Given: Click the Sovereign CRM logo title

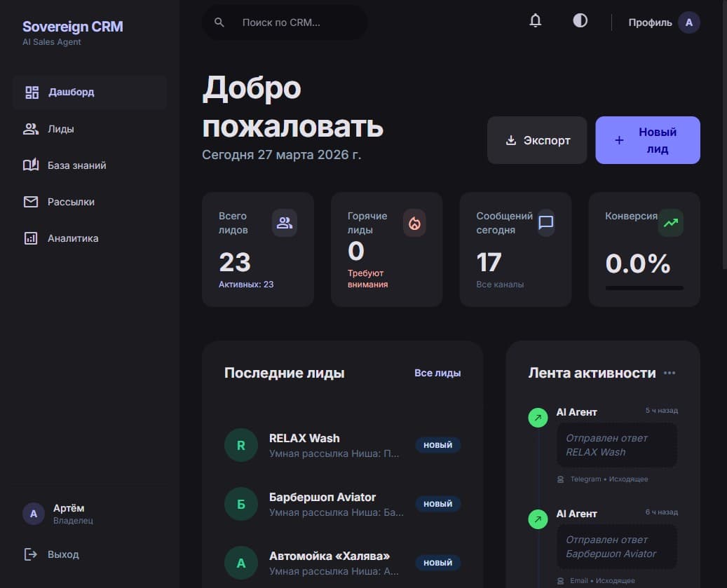Looking at the screenshot, I should click(73, 27).
